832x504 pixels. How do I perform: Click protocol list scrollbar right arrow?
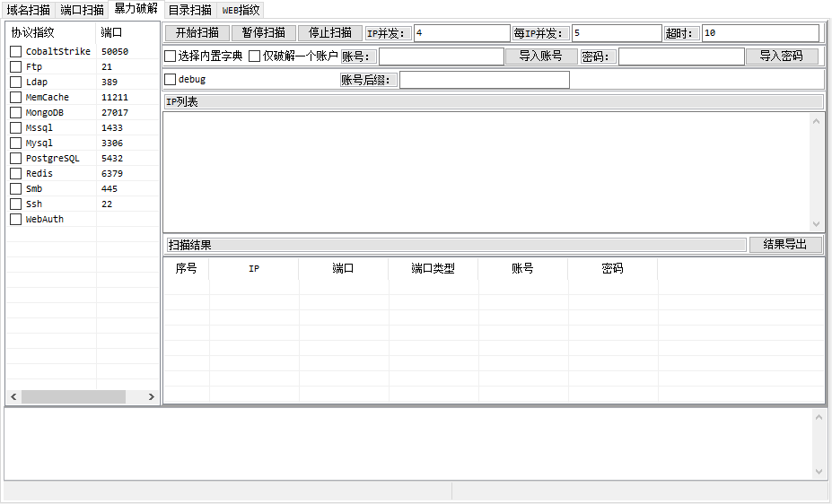[x=151, y=397]
